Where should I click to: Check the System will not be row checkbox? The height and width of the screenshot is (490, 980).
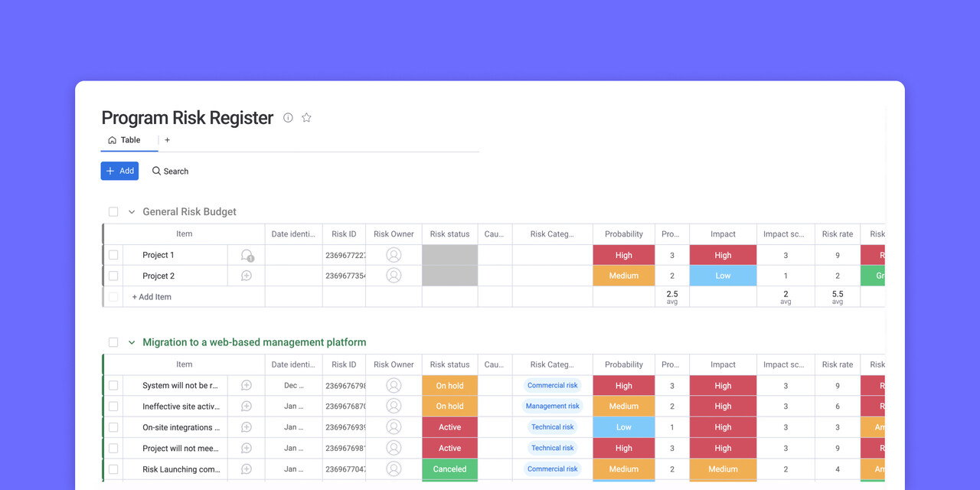113,386
